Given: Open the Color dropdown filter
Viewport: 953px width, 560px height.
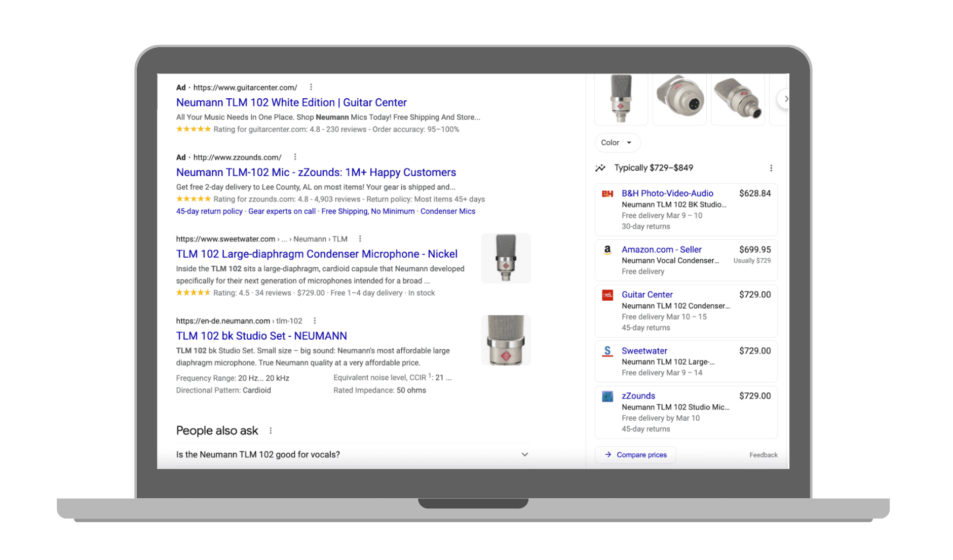Looking at the screenshot, I should (617, 143).
